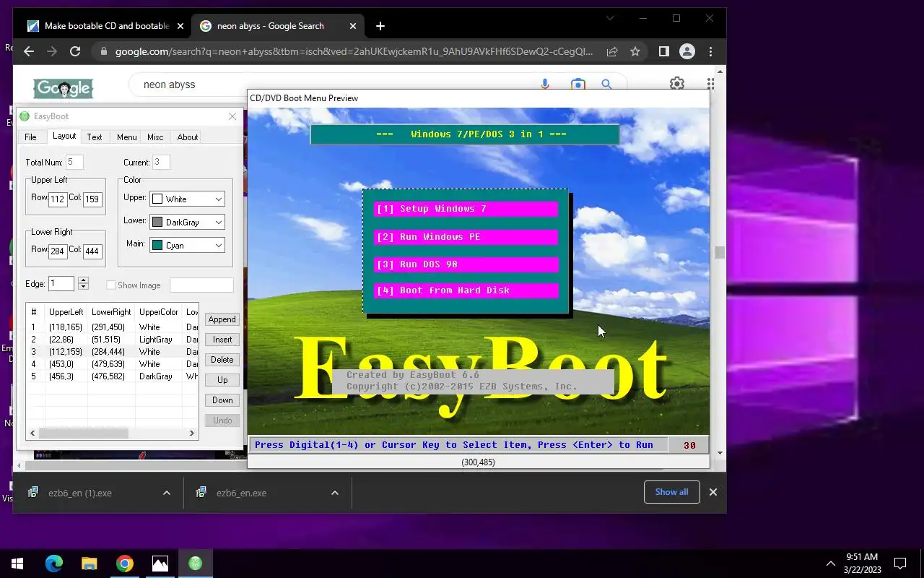Open a new Chrome tab
The image size is (924, 578).
coord(380,26)
